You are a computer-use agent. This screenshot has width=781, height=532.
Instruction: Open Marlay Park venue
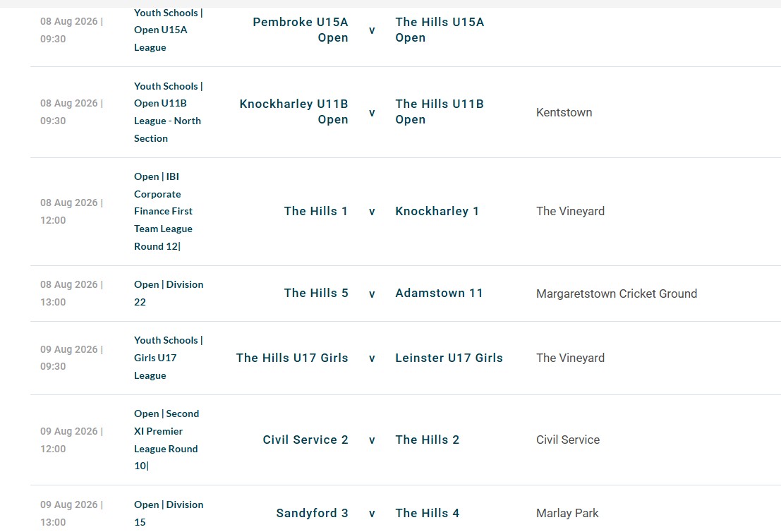coord(567,513)
